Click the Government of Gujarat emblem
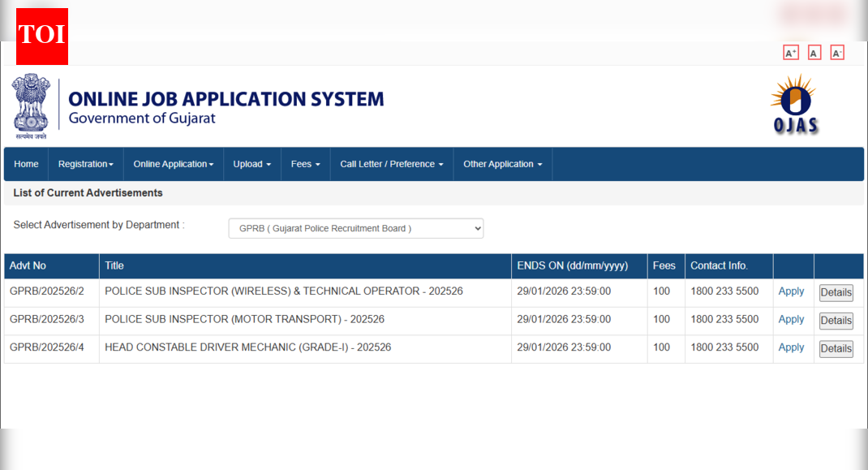868x470 pixels. pos(31,106)
